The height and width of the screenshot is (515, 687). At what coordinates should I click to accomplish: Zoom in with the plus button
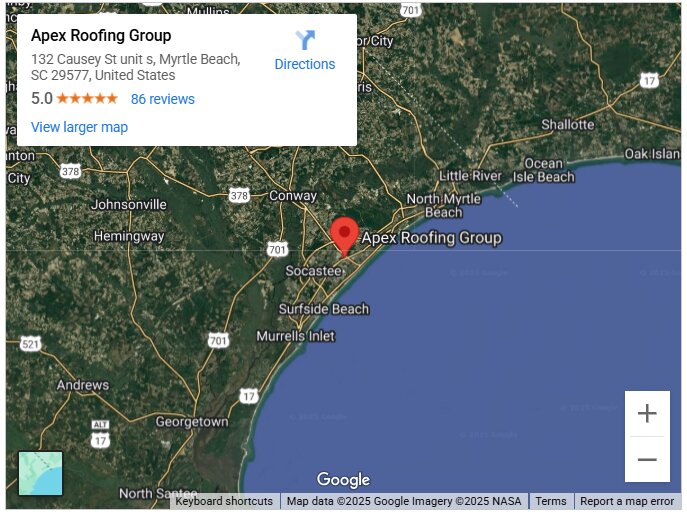click(x=647, y=413)
